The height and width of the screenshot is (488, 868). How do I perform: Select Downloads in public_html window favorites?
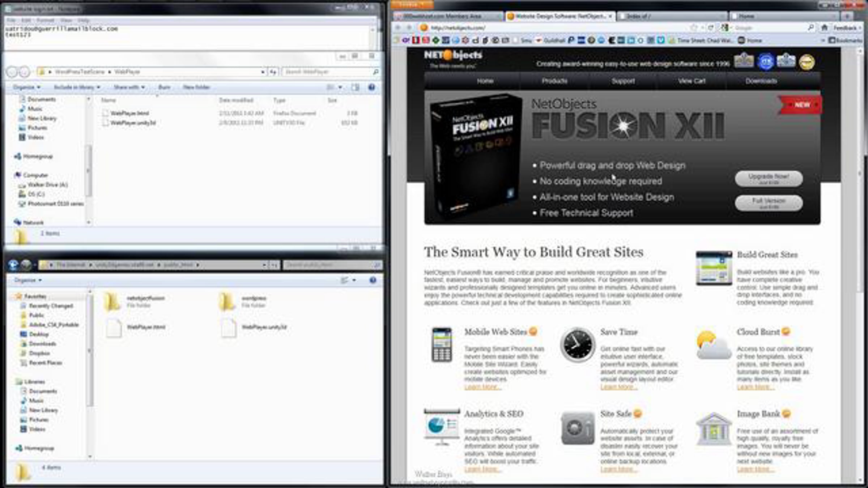click(x=38, y=344)
